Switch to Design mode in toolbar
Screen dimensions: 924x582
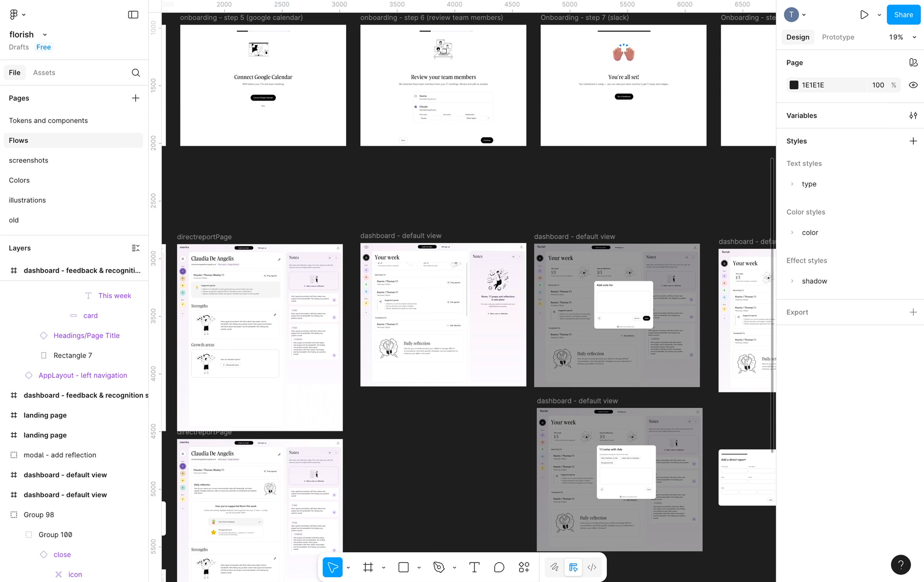pyautogui.click(x=573, y=567)
